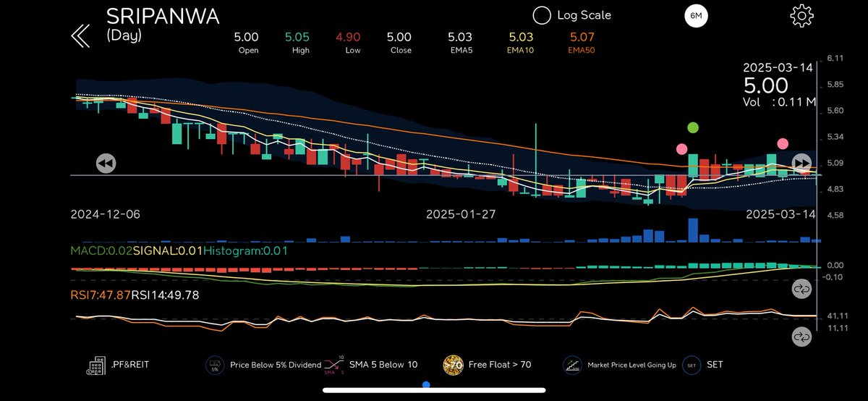Rewind chart with left double-arrow button
The height and width of the screenshot is (401, 868).
(x=106, y=163)
